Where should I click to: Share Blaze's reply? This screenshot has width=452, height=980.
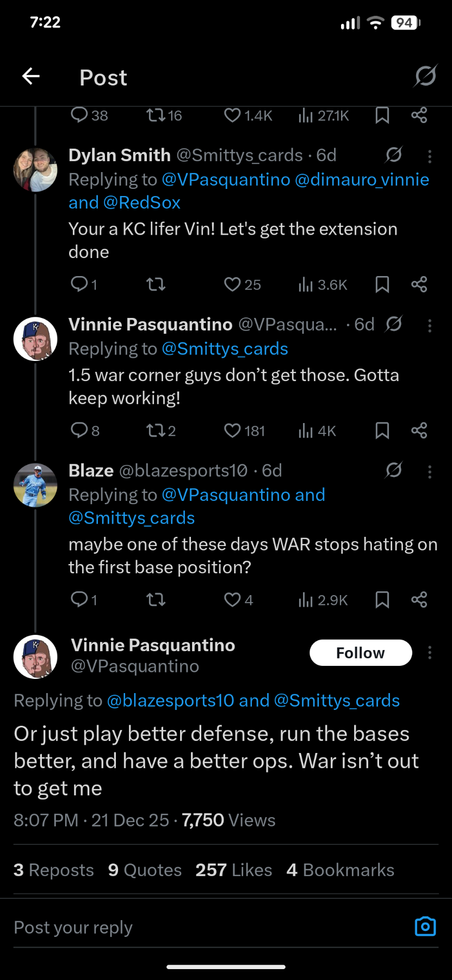pyautogui.click(x=419, y=600)
